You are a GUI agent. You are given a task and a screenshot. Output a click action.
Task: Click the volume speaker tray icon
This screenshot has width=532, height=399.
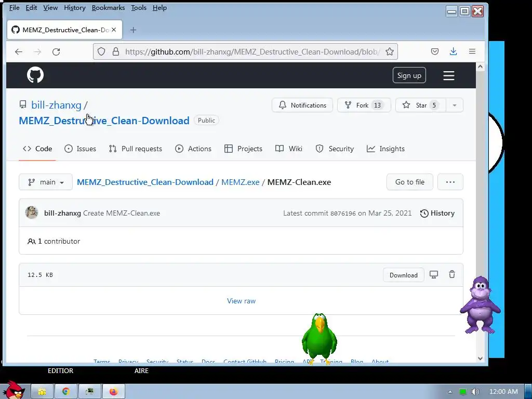click(475, 392)
